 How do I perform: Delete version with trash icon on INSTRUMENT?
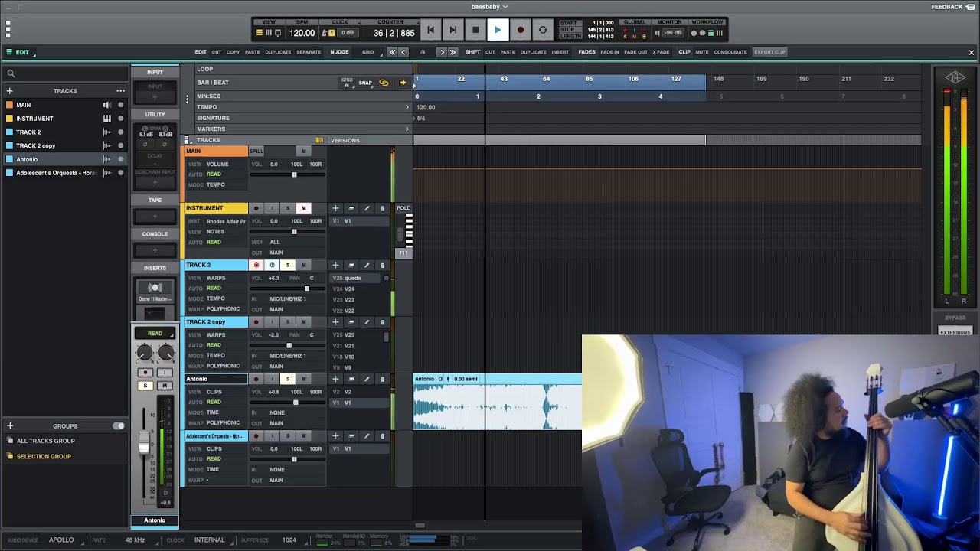tap(383, 208)
